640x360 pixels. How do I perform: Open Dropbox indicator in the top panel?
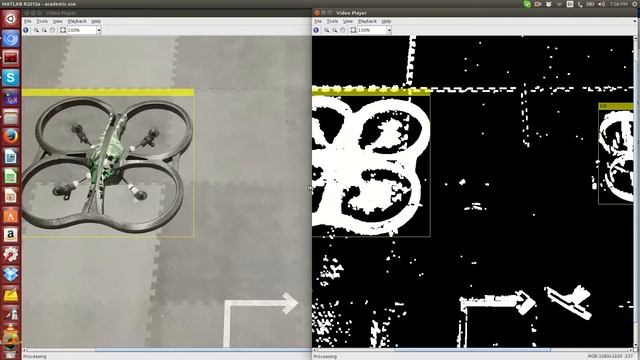(x=549, y=4)
